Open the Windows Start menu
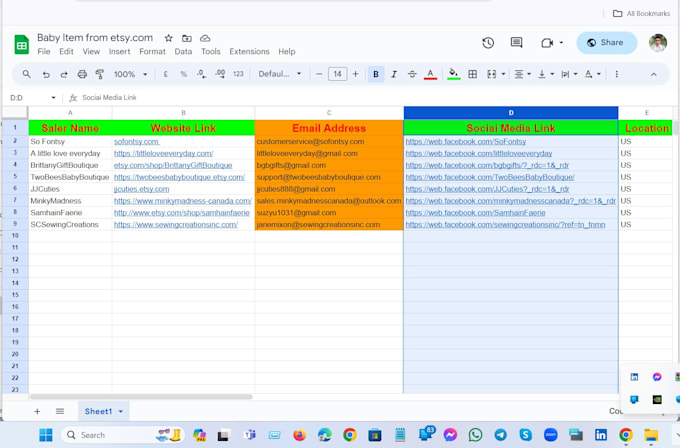Viewport: 680px width, 448px height. pos(46,435)
